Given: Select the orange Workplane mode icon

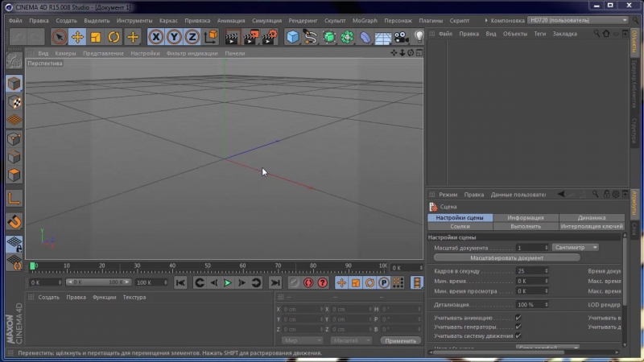Looking at the screenshot, I should 14,120.
